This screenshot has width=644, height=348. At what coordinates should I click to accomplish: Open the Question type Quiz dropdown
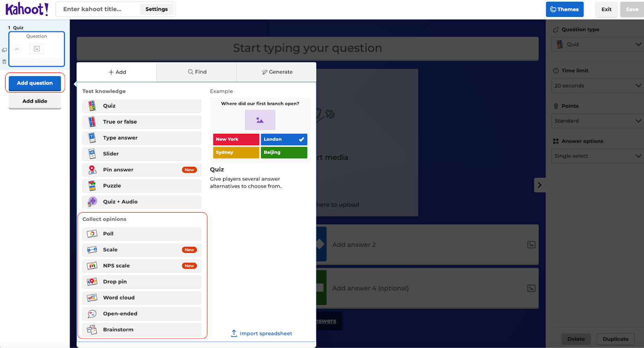point(597,44)
